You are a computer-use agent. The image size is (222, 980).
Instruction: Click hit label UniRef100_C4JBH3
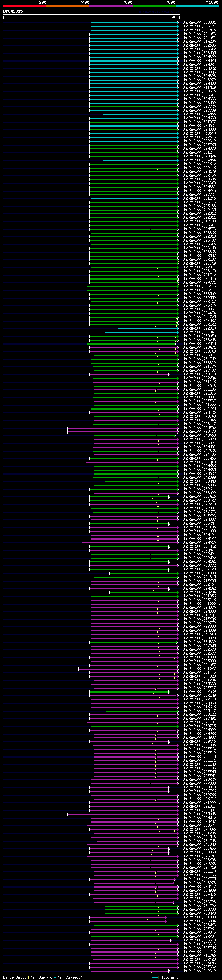pyautogui.click(x=199, y=844)
